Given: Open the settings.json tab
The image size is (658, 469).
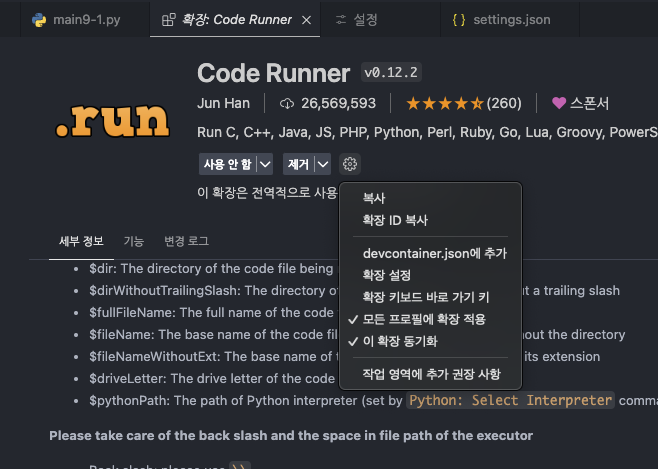Looking at the screenshot, I should (510, 20).
